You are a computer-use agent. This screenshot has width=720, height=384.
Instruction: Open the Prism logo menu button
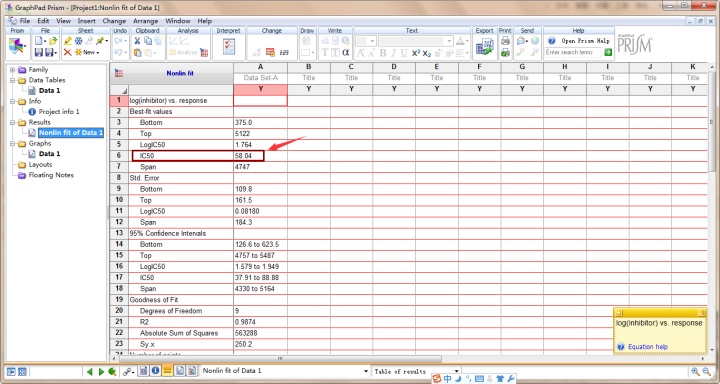16,46
